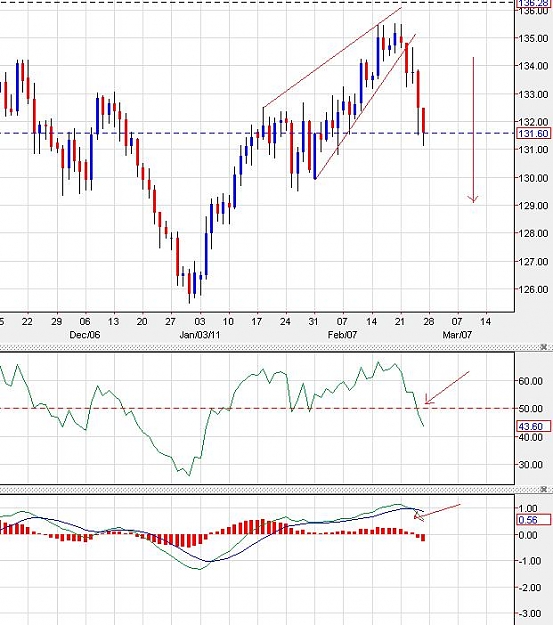
Task: Click the 24 date tick label
Action: 285,321
